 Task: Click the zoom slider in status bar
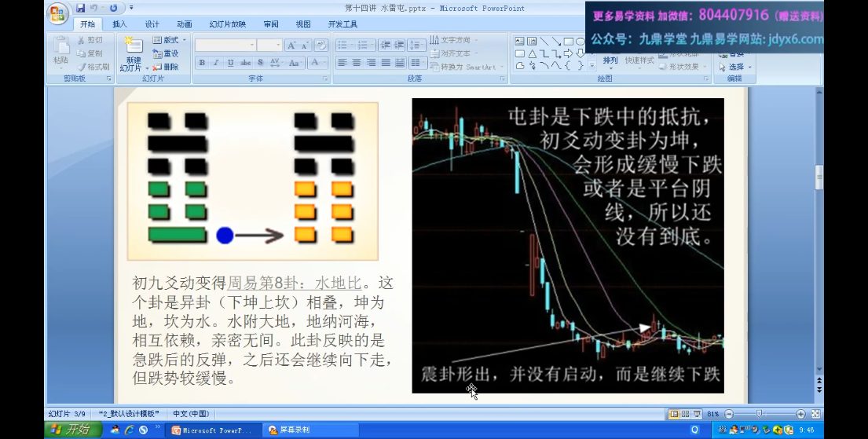tap(759, 414)
